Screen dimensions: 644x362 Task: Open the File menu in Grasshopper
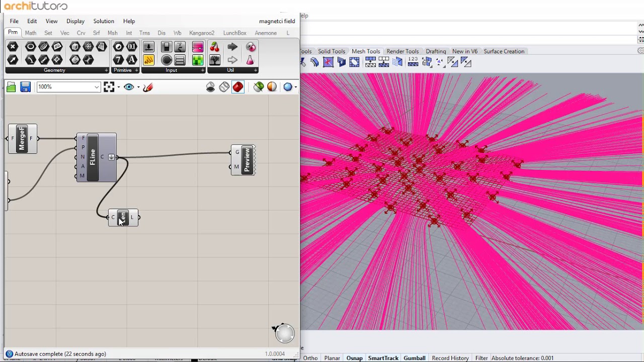pos(14,21)
